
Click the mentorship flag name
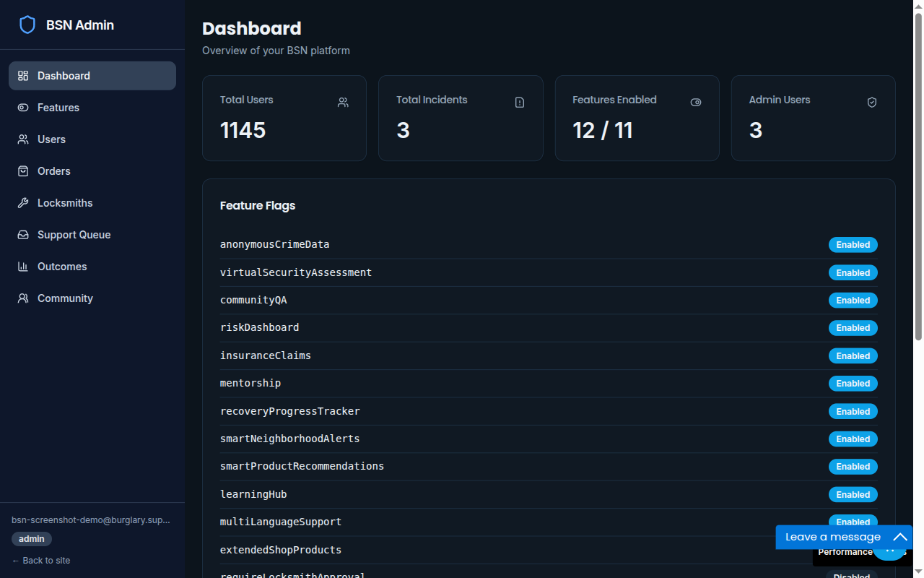250,383
